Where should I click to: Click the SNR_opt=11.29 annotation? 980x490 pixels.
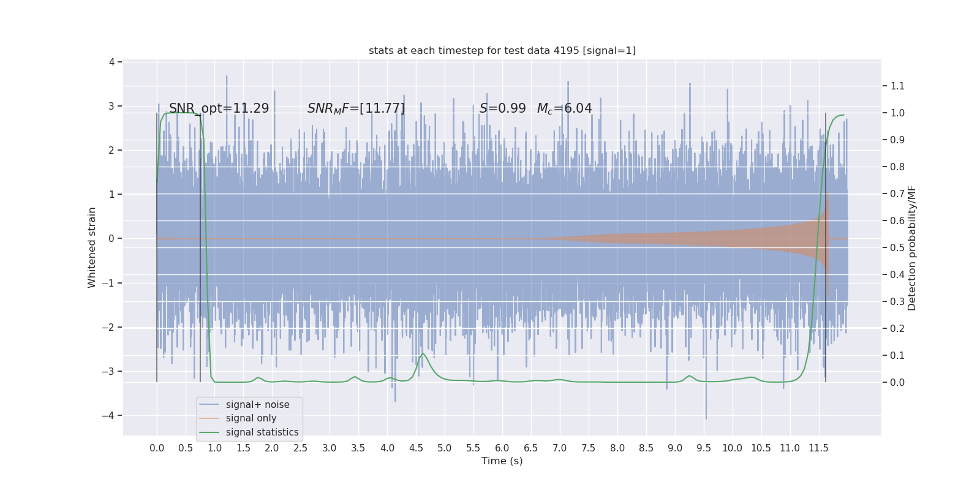point(219,108)
